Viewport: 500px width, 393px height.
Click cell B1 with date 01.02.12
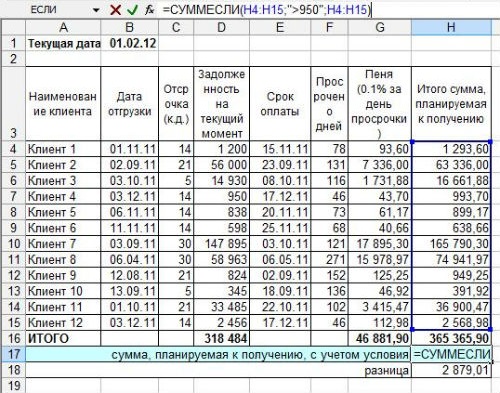pyautogui.click(x=130, y=43)
